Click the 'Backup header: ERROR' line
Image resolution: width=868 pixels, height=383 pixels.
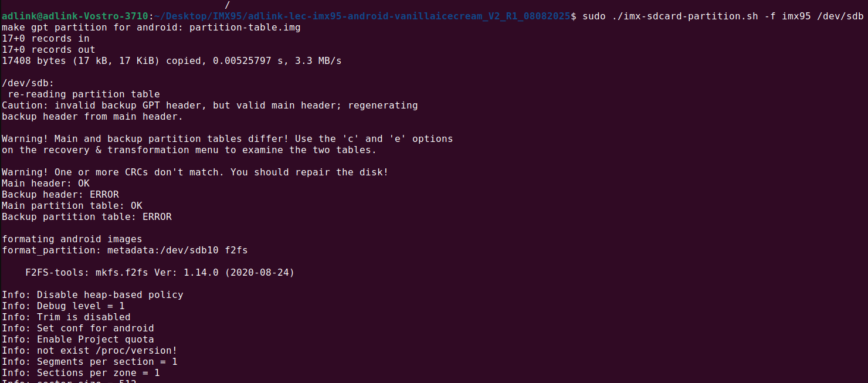[x=60, y=195]
